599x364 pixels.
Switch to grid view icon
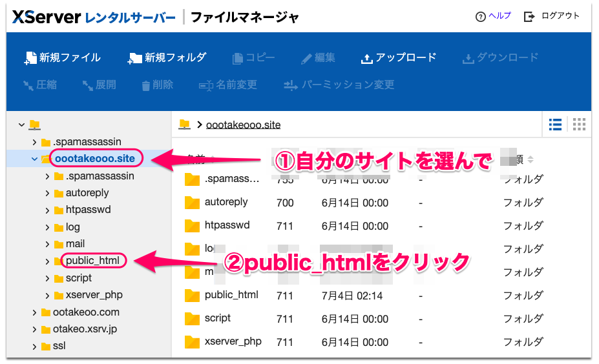point(579,125)
